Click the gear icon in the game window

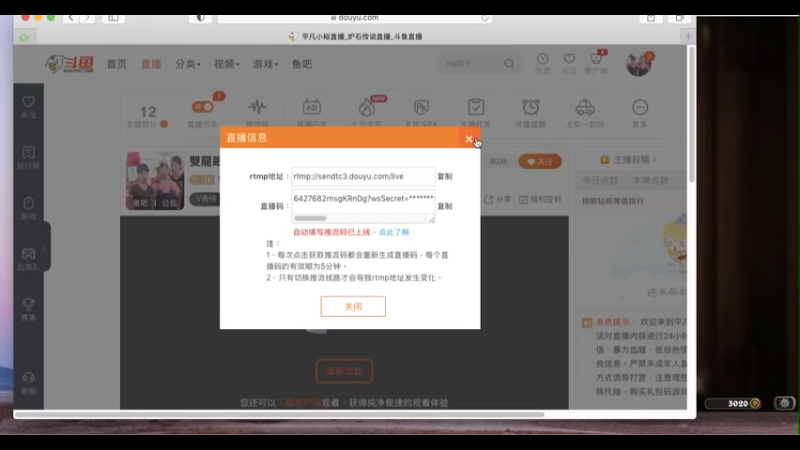(784, 403)
